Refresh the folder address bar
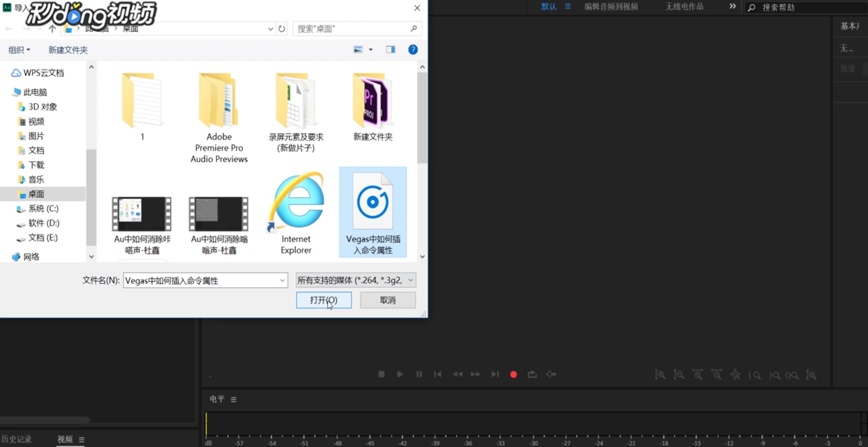The height and width of the screenshot is (447, 868). [282, 29]
